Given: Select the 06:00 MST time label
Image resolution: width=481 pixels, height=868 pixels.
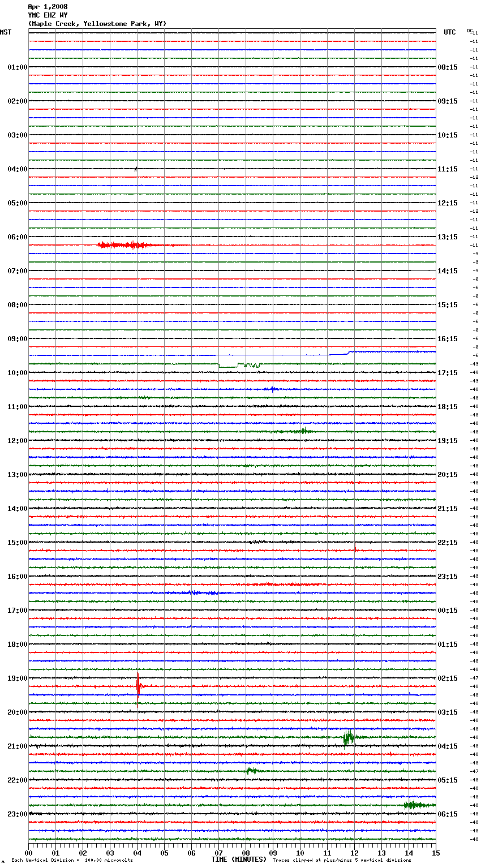Looking at the screenshot, I should pos(18,237).
